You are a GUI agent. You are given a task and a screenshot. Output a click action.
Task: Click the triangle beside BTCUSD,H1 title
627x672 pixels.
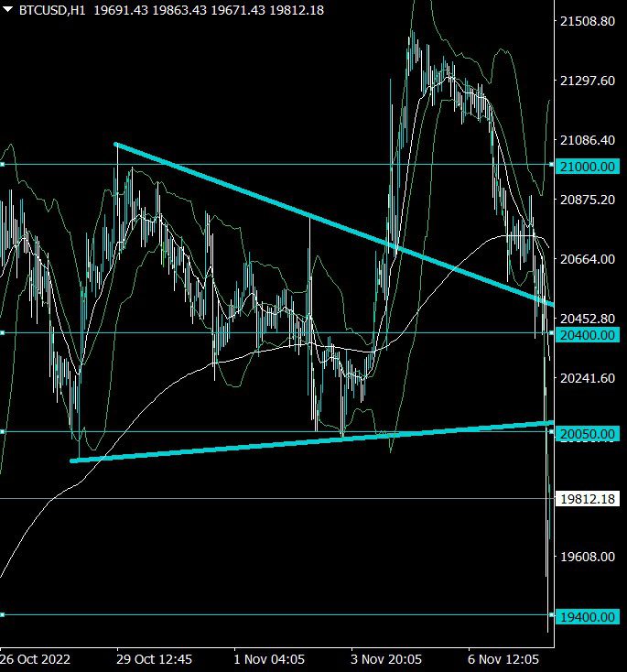(7, 8)
